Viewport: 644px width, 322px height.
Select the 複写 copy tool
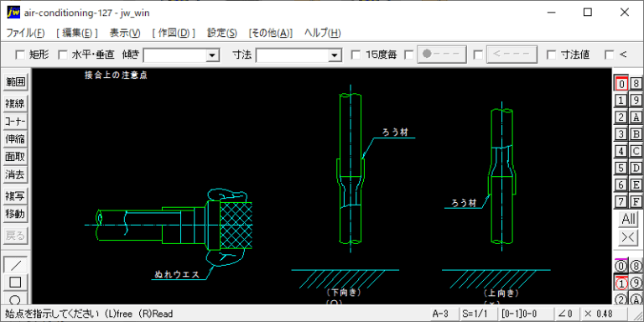[x=16, y=196]
